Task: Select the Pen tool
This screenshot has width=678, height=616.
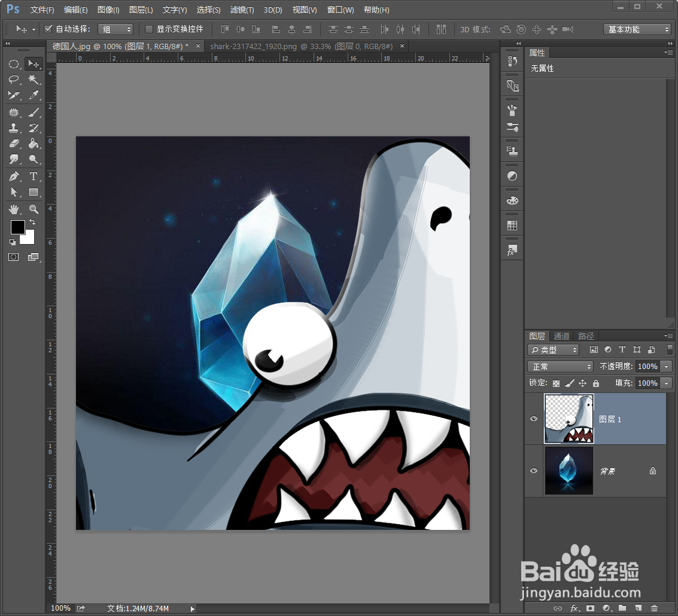Action: pyautogui.click(x=14, y=176)
